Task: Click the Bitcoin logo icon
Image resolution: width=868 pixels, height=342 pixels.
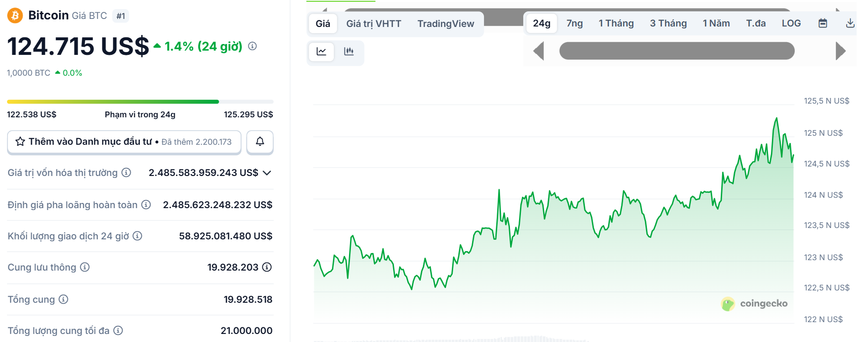Action: 15,16
